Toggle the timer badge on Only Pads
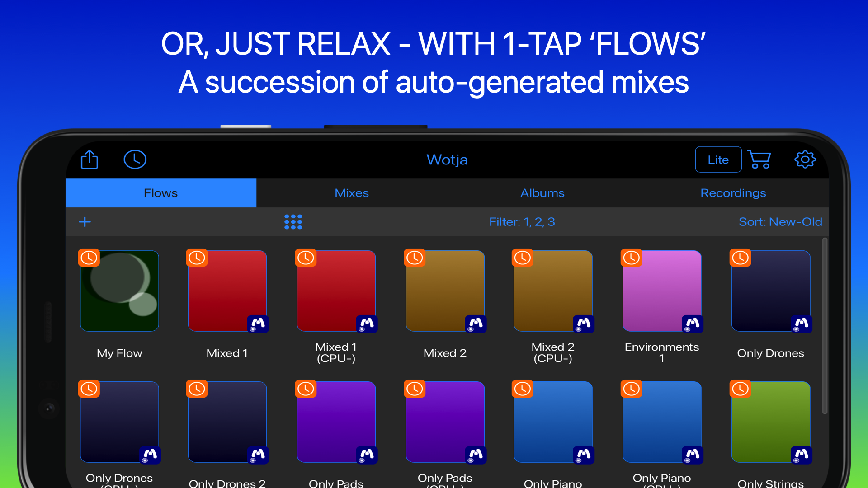The width and height of the screenshot is (868, 488). [306, 389]
